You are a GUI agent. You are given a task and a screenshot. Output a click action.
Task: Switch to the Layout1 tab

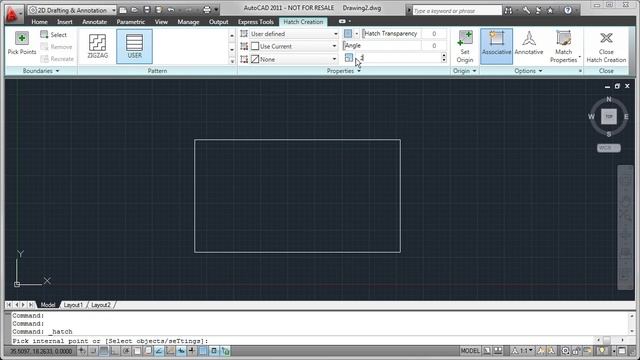[73, 305]
